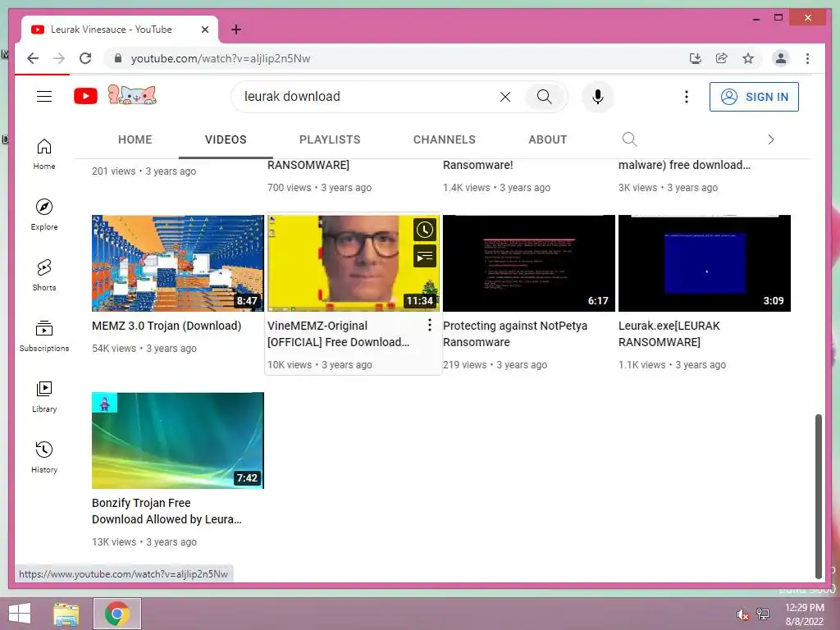Add VineMEMZ video to queue
The height and width of the screenshot is (630, 840).
point(425,257)
